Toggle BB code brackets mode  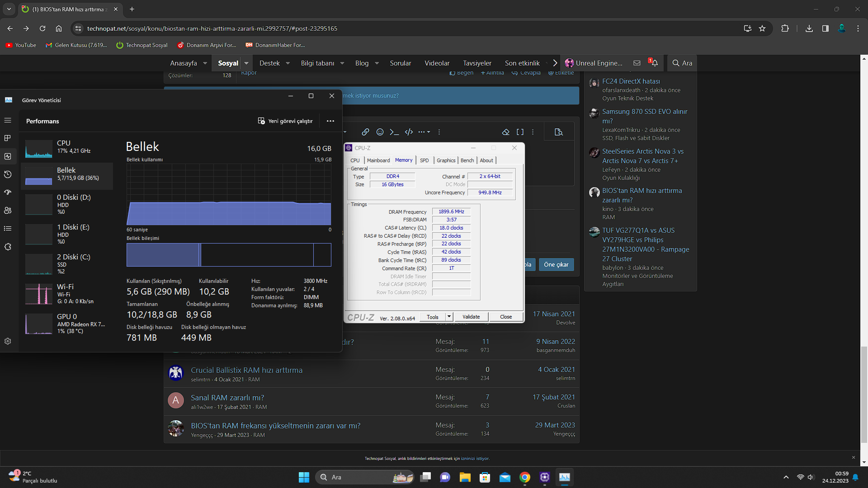point(520,132)
